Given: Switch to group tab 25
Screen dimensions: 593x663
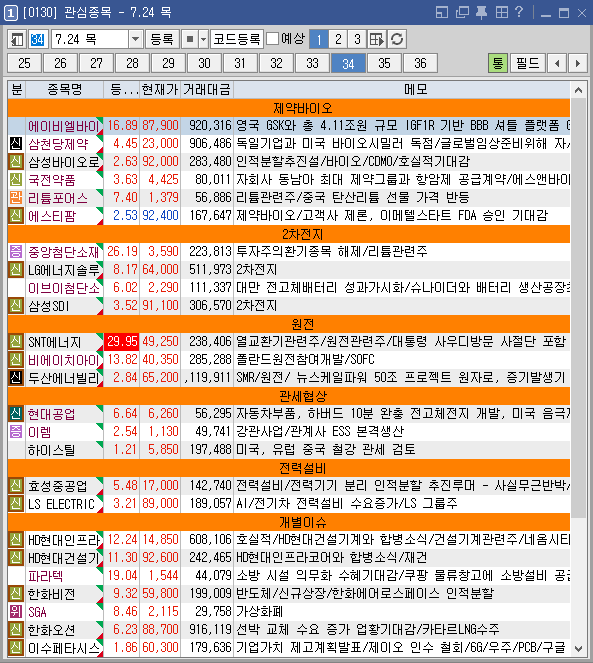Looking at the screenshot, I should tap(25, 63).
